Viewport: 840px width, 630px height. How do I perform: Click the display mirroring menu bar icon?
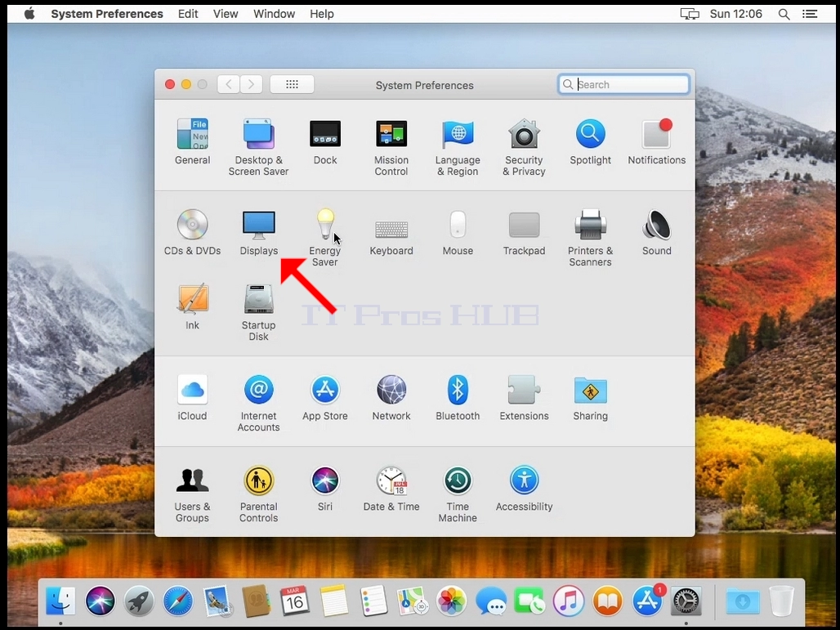pyautogui.click(x=690, y=14)
